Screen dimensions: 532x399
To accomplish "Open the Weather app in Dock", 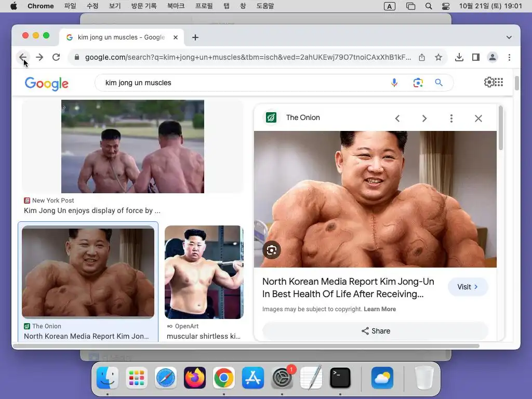I will tap(382, 378).
